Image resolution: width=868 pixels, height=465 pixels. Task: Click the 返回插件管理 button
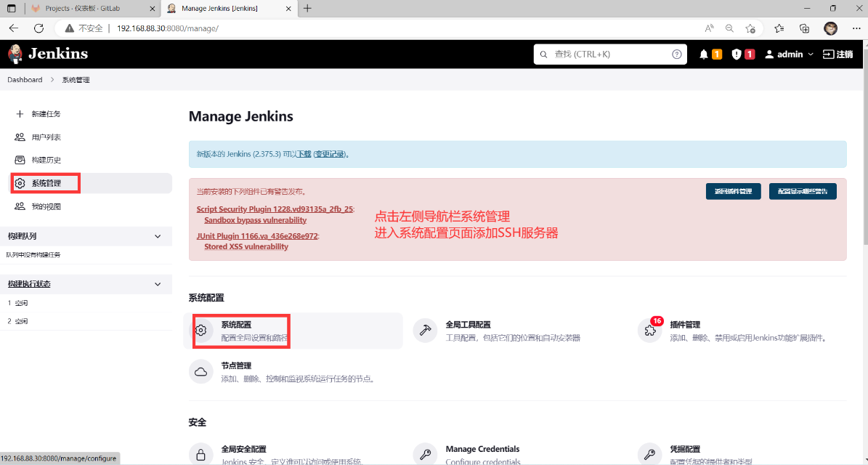(733, 192)
